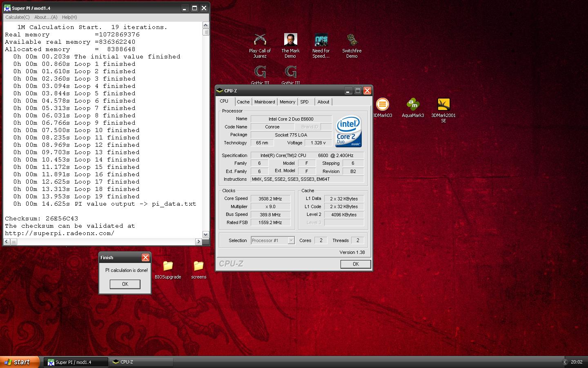Image resolution: width=588 pixels, height=368 pixels.
Task: Click the Bus Speed 389.8 MHz field
Action: pyautogui.click(x=270, y=215)
